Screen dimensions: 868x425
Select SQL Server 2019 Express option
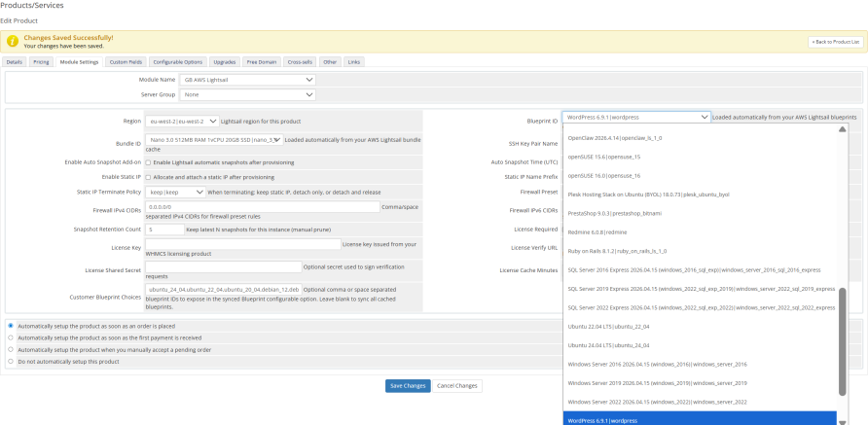tap(701, 288)
